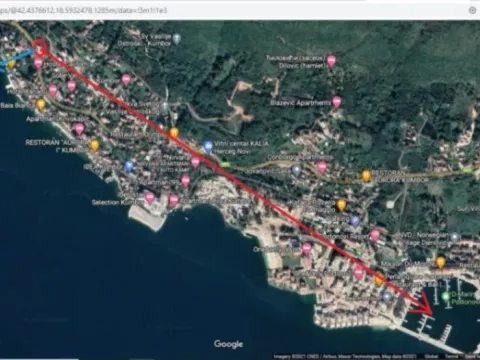This screenshot has height=360, width=480.
Task: Open the Terms link in map footer
Action: click(451, 357)
